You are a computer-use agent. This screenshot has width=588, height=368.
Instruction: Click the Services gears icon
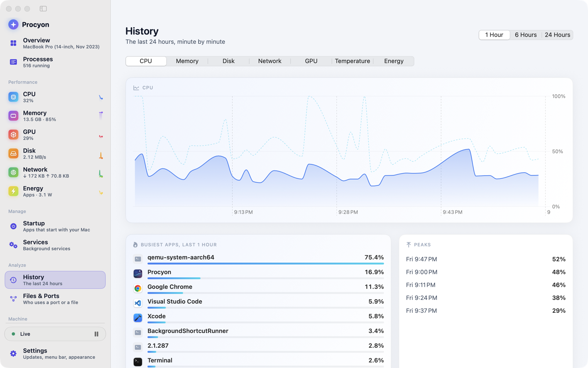coord(13,245)
